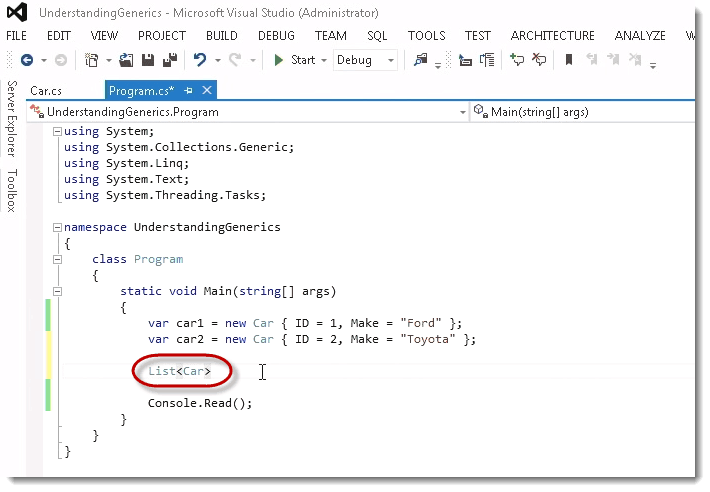Click 'static void Main' method signature
710x492 pixels.
point(228,291)
